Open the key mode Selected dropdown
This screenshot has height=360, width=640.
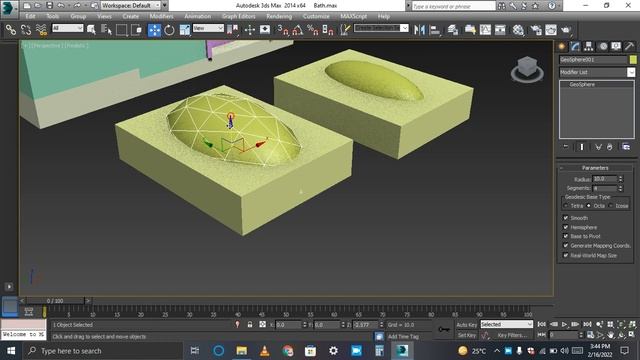click(507, 324)
